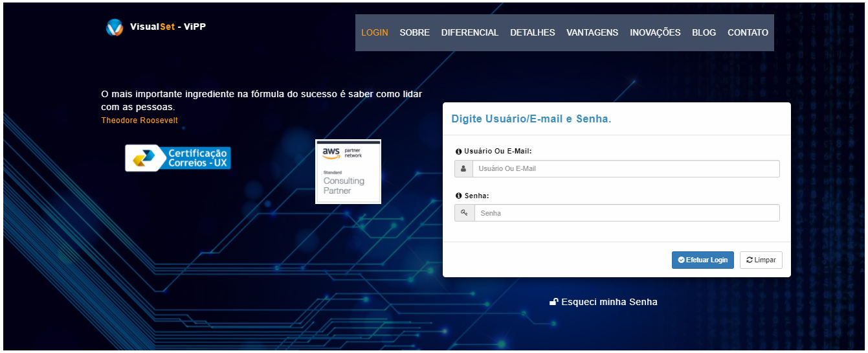Click the VisualSet logo icon

[x=115, y=27]
